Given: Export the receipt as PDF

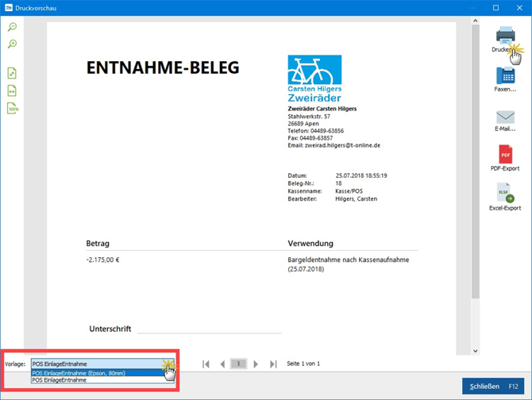Looking at the screenshot, I should click(505, 156).
